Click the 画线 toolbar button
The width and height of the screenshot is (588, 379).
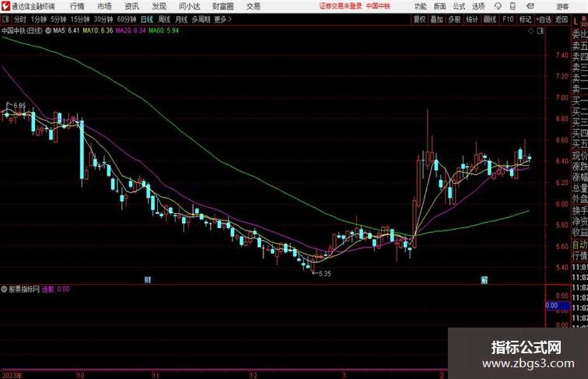coord(490,19)
